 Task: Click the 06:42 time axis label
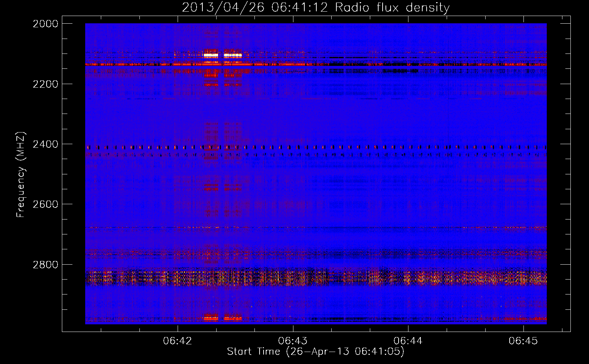tap(177, 341)
